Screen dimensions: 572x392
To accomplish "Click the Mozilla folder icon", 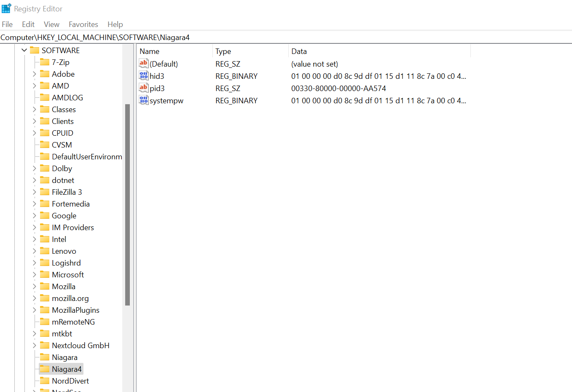I will click(45, 286).
